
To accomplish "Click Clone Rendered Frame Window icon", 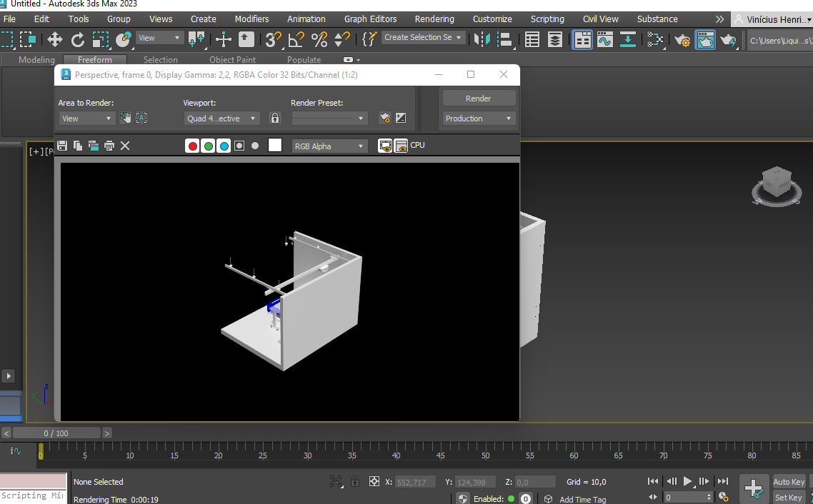I will pyautogui.click(x=94, y=146).
